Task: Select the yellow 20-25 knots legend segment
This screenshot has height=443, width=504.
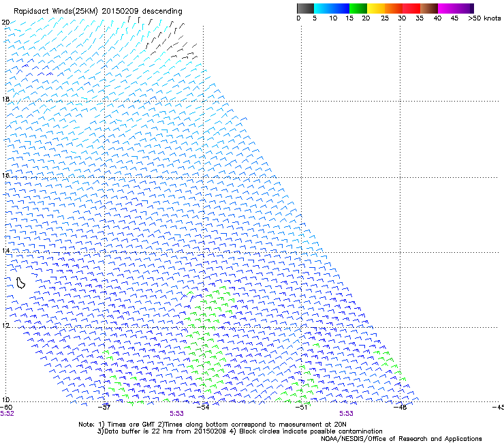Action: point(376,8)
